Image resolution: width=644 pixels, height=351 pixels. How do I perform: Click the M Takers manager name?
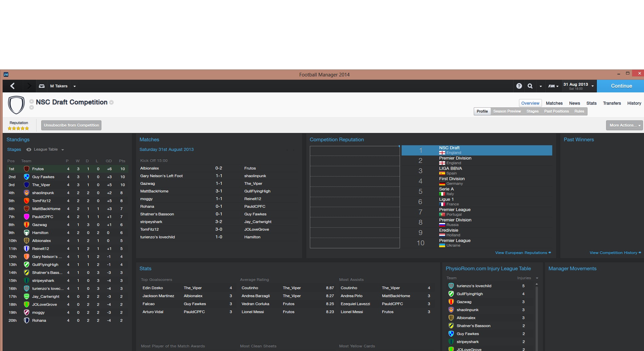tap(59, 86)
